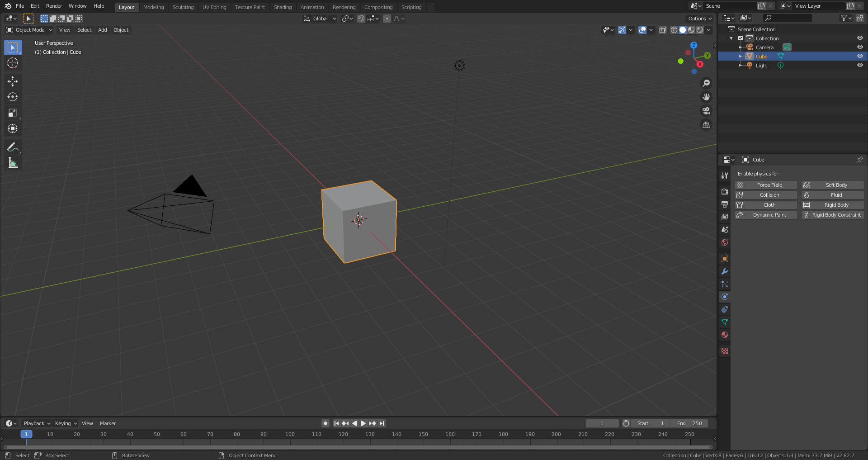Viewport: 868px width, 460px height.
Task: Hide the Cube in outliner
Action: pos(860,56)
